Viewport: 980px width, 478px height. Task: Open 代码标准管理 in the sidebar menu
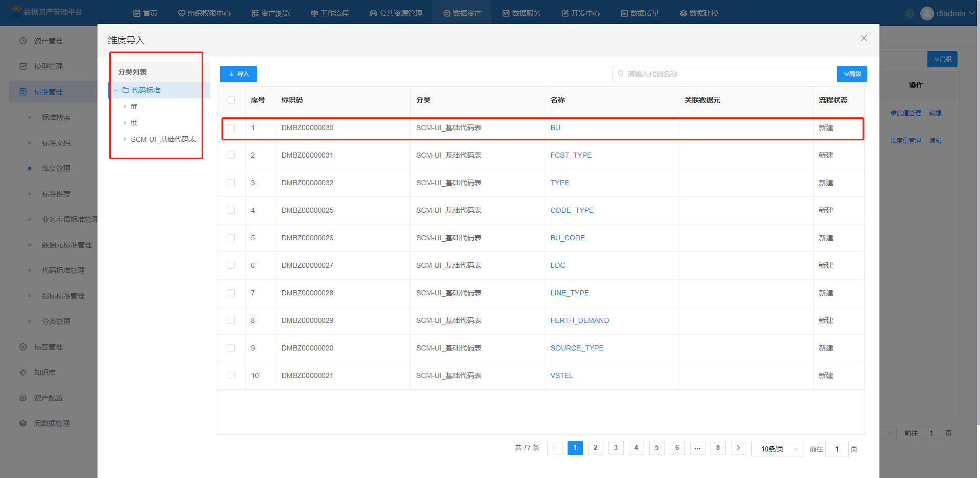[63, 270]
